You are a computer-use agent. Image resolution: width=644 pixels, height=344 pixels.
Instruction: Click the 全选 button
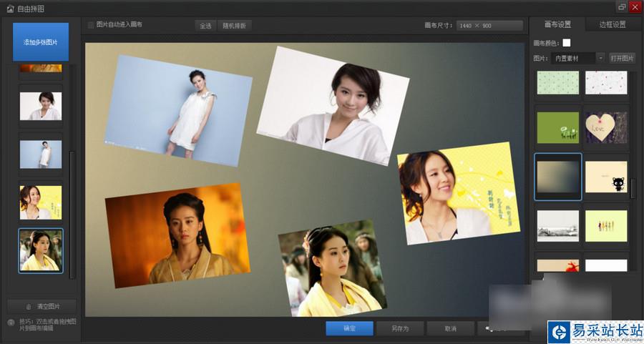(x=205, y=26)
